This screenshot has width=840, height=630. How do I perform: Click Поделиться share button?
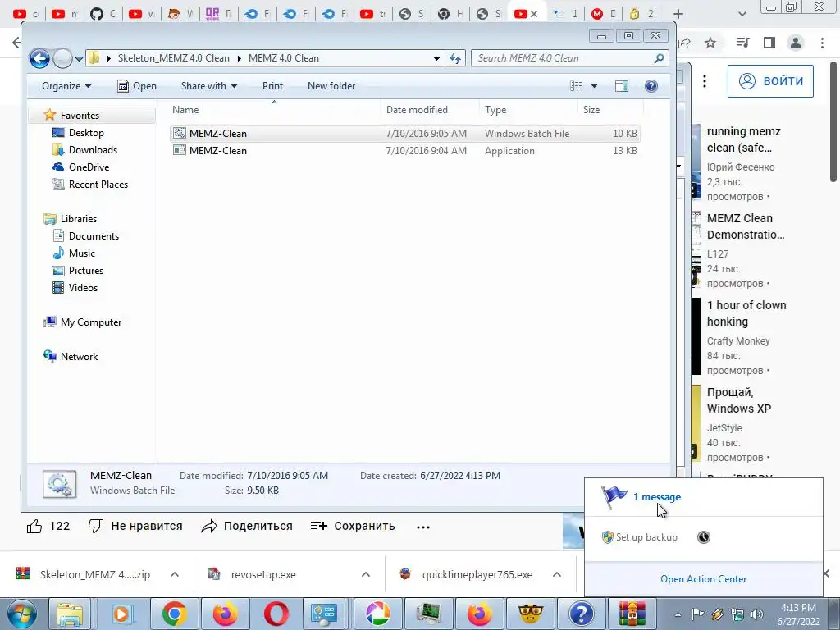(247, 527)
